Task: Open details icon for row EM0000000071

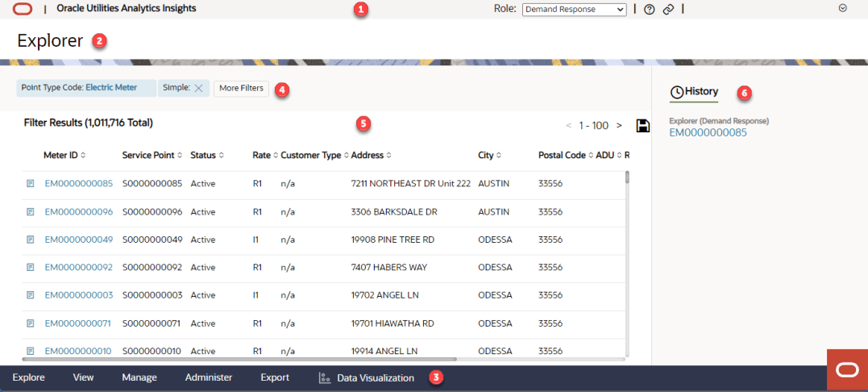Action: tap(31, 323)
